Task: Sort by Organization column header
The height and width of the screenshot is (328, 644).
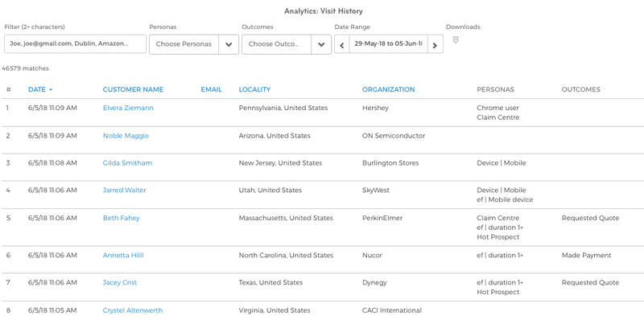Action: point(388,90)
